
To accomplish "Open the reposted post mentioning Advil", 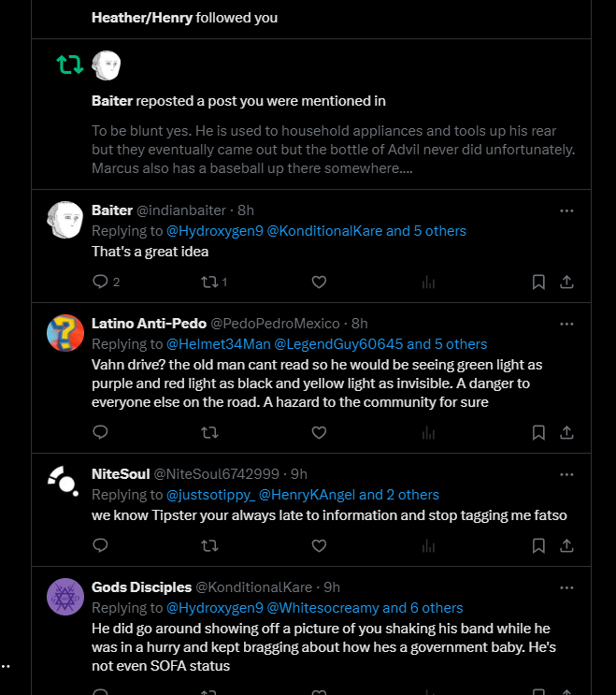I will coord(333,150).
